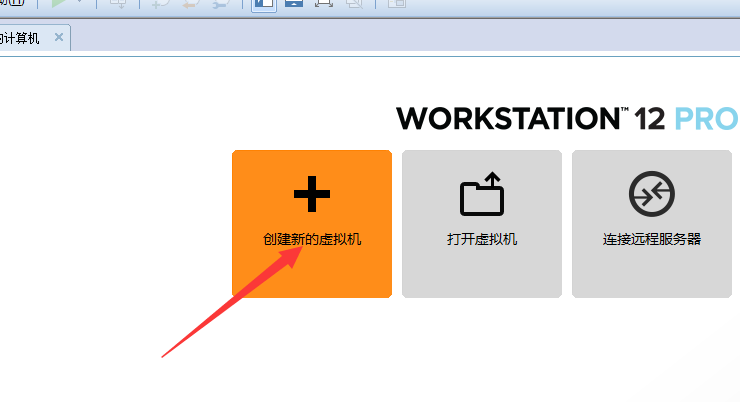The width and height of the screenshot is (740, 402).
Task: Click the open folder icon tile
Action: (482, 194)
